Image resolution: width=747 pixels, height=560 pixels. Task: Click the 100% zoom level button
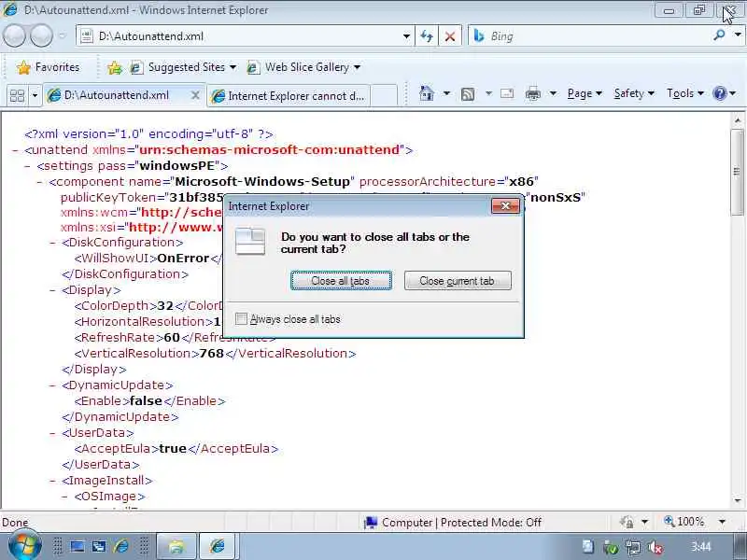click(x=684, y=522)
